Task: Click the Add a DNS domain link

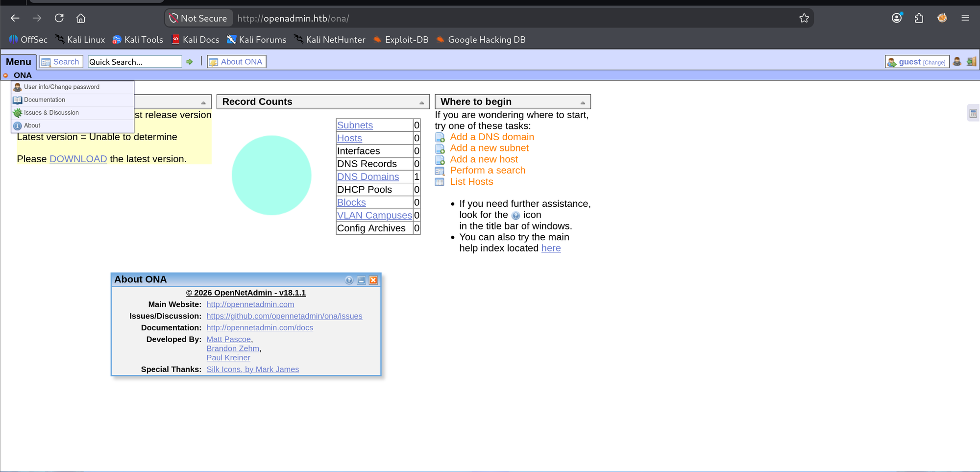Action: 492,137
